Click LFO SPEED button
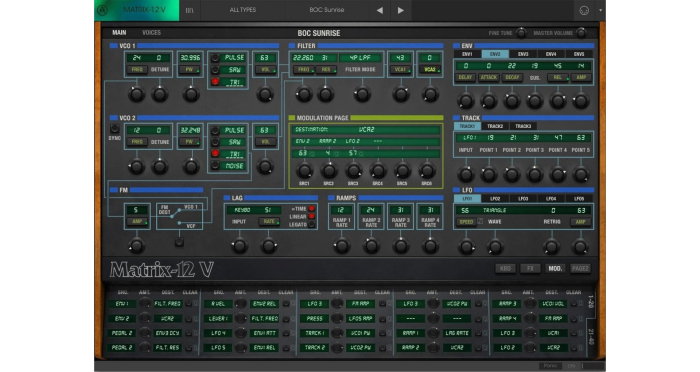This screenshot has height=372, width=700. [x=467, y=222]
